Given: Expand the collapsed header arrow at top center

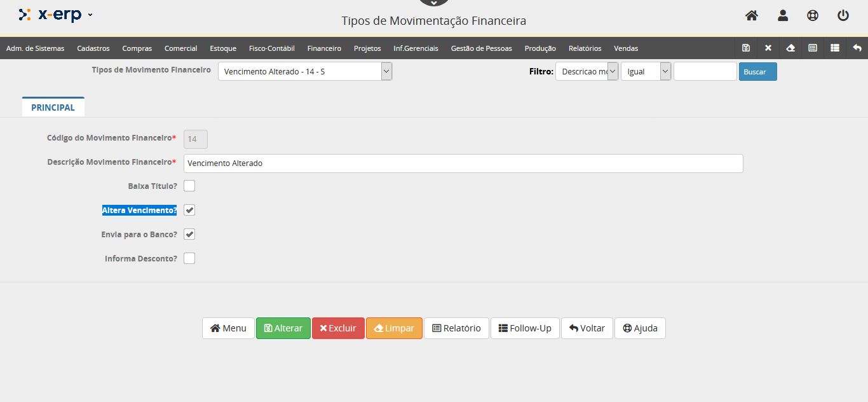Looking at the screenshot, I should [433, 3].
